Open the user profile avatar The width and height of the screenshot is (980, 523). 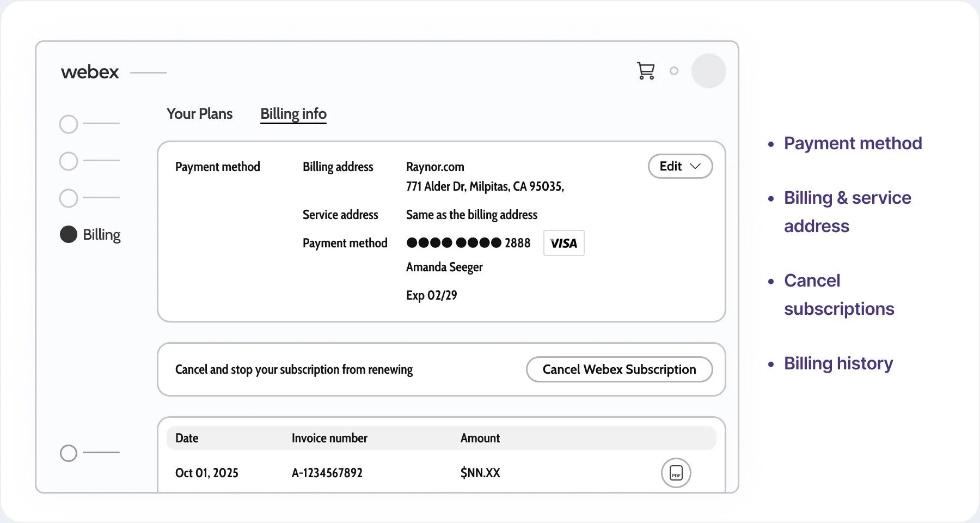709,70
